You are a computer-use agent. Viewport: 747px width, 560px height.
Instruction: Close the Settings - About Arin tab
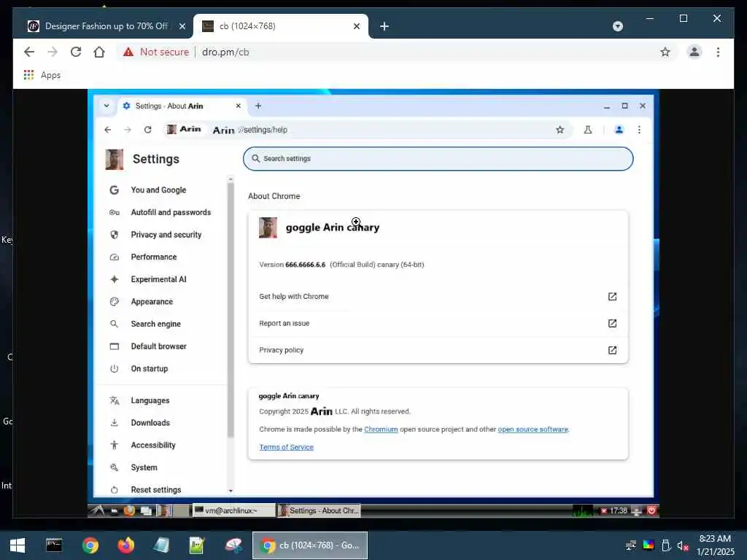click(x=239, y=106)
